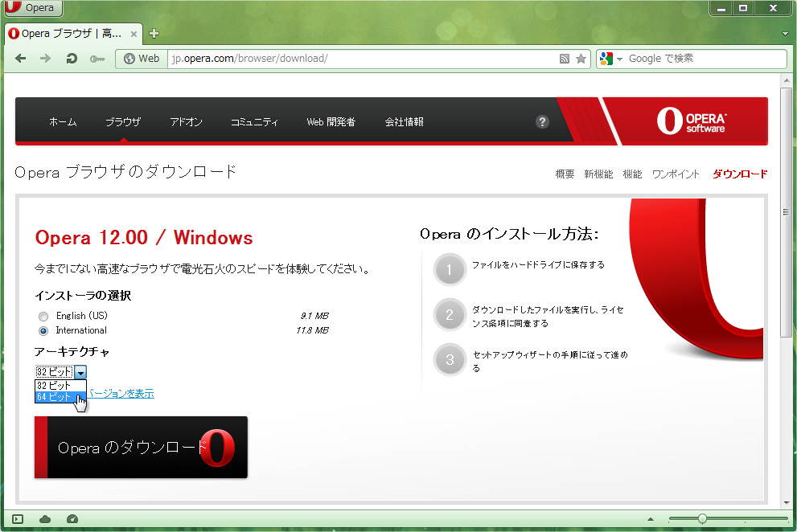Open the view options arrow near zoom
Viewport: 797px width, 532px height.
[x=651, y=519]
